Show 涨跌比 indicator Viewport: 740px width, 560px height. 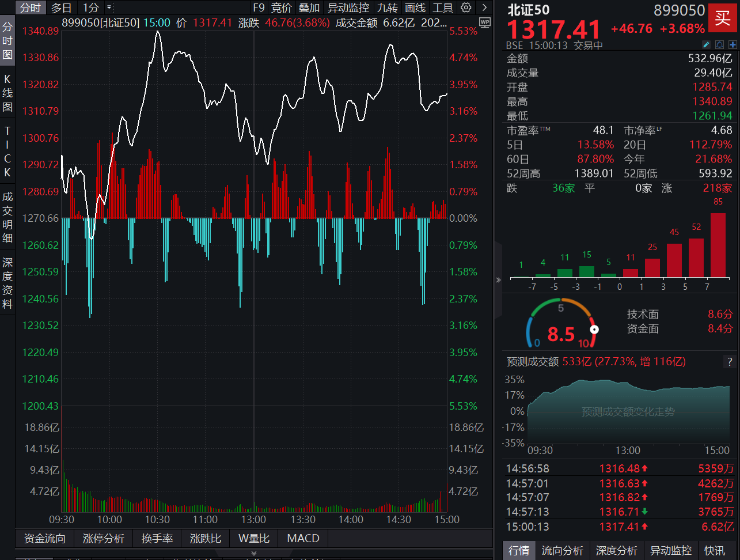206,538
